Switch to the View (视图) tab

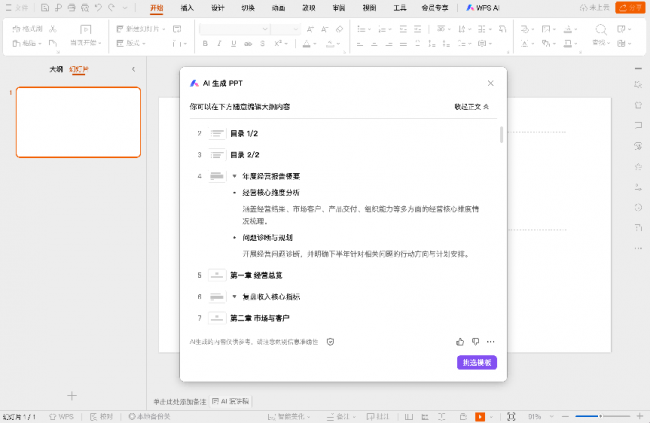click(369, 8)
